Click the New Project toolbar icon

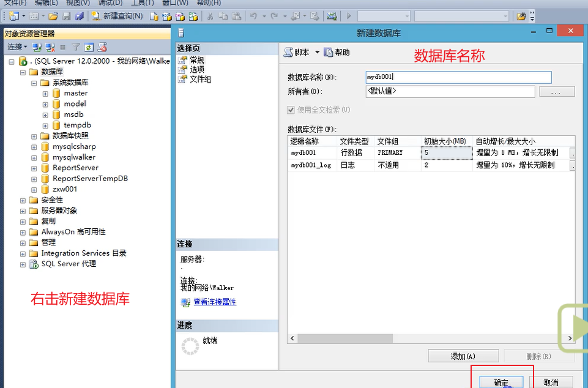[14, 16]
